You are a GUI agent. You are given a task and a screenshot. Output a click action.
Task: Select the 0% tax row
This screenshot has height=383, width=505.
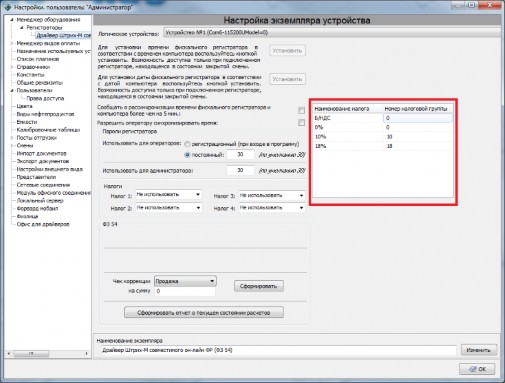[382, 127]
